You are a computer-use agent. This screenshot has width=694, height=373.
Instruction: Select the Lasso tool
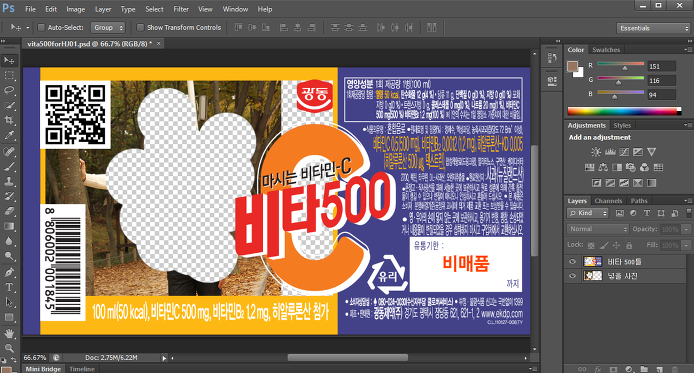coord(9,90)
